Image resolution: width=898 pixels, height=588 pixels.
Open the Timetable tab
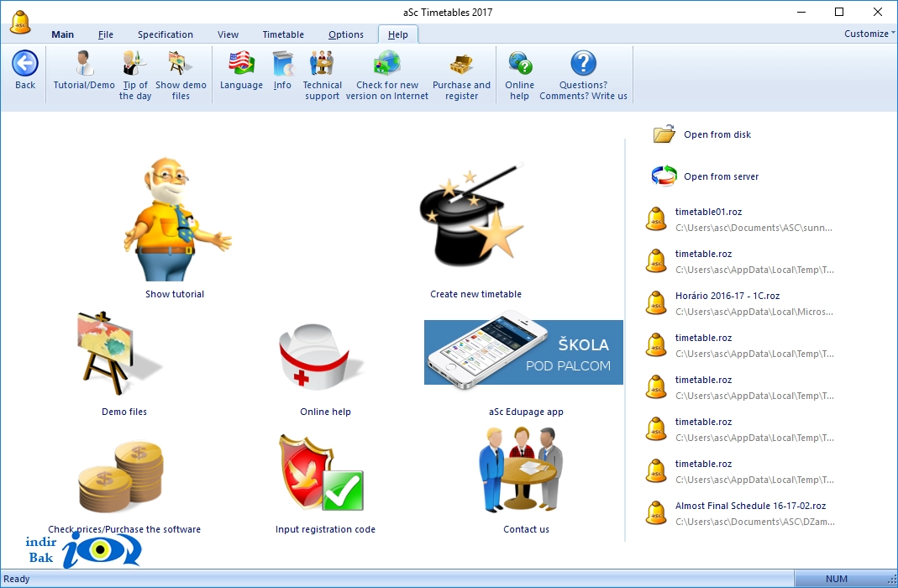click(283, 34)
